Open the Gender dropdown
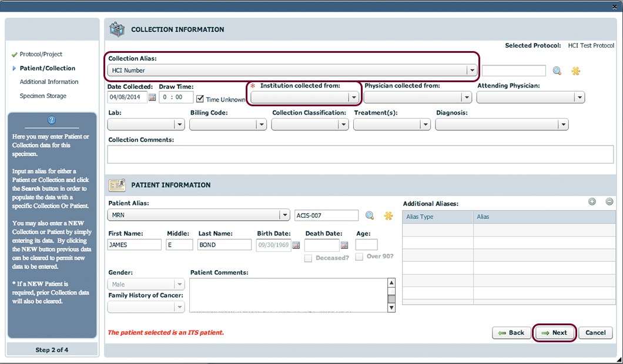Screen dimensions: 623x364 coord(146,284)
